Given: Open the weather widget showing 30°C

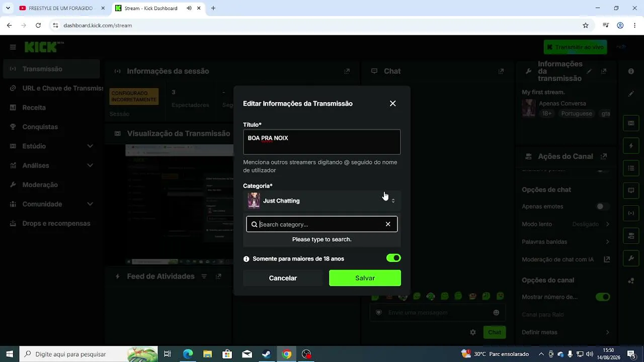Looking at the screenshot, I should [x=495, y=354].
